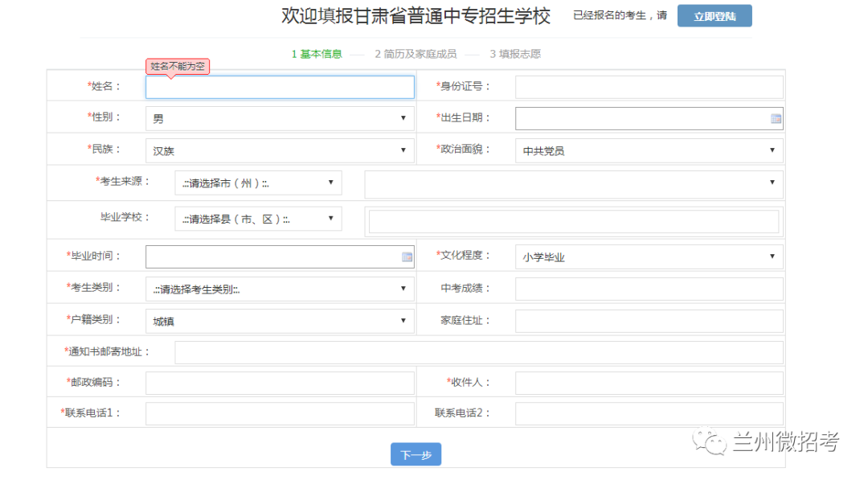Click the 立即登陆 button

pyautogui.click(x=714, y=16)
